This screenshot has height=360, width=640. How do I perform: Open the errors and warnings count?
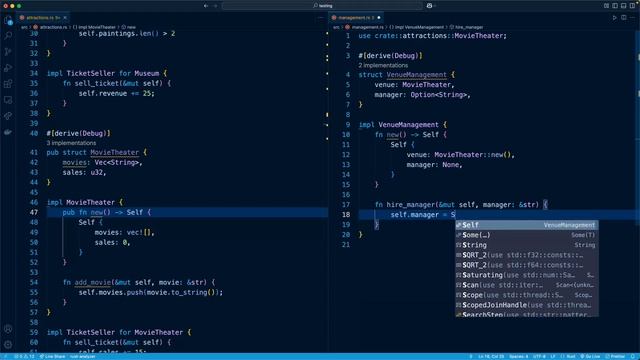(x=24, y=357)
